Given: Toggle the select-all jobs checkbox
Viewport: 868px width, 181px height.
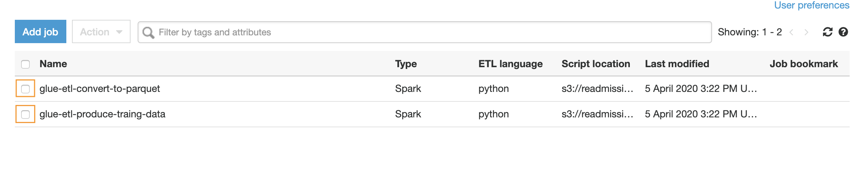Looking at the screenshot, I should click(x=25, y=64).
